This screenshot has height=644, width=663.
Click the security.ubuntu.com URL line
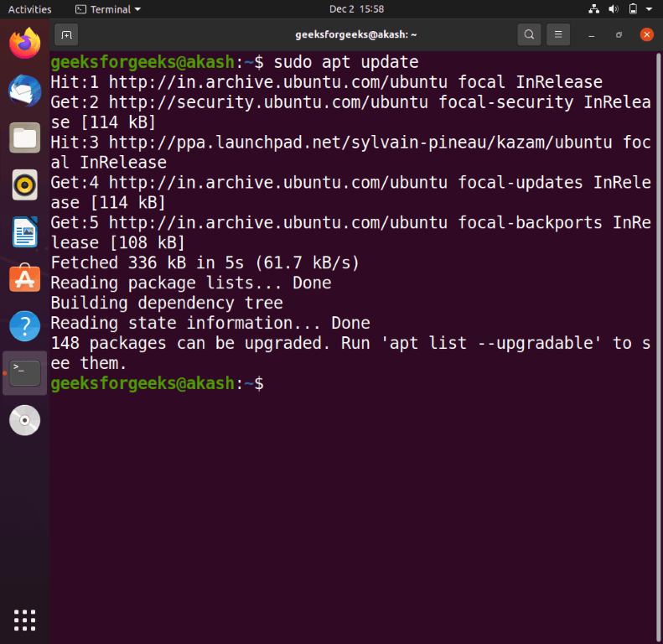351,112
